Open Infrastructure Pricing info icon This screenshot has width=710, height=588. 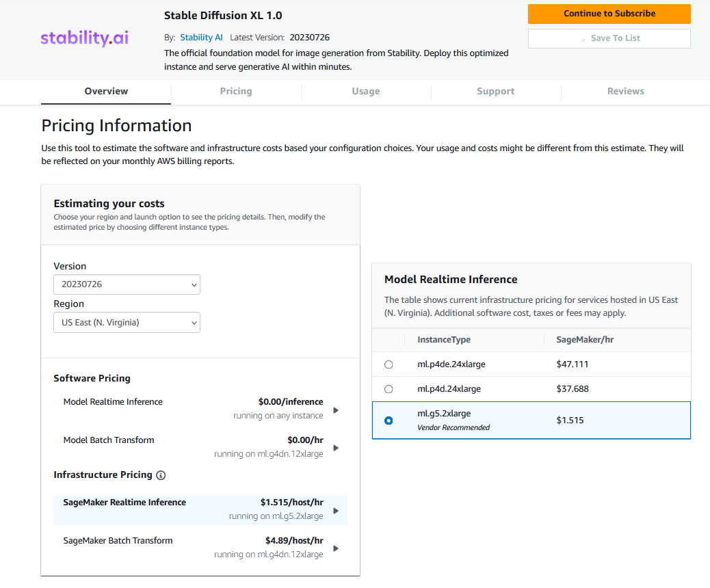[161, 475]
